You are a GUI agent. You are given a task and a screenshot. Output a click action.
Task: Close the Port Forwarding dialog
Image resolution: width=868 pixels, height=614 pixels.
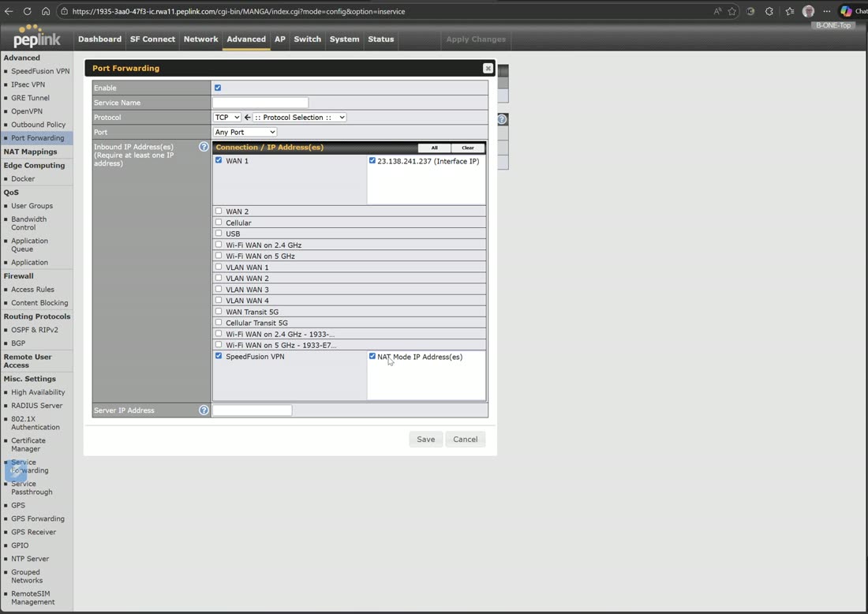pyautogui.click(x=488, y=68)
